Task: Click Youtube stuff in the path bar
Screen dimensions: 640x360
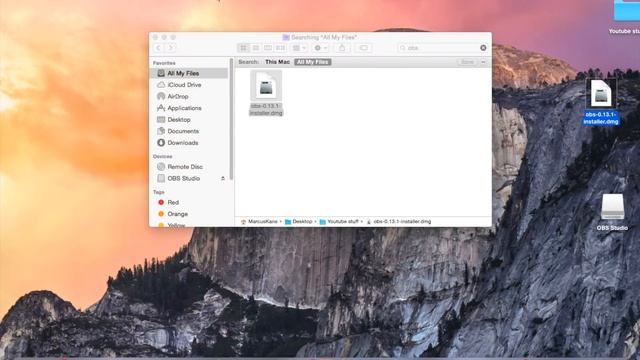Action: [x=339, y=222]
